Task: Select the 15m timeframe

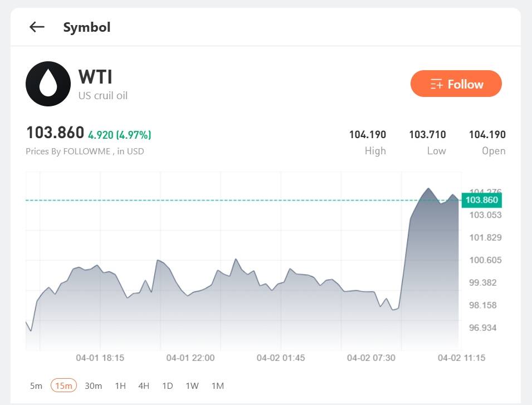Action: tap(64, 386)
